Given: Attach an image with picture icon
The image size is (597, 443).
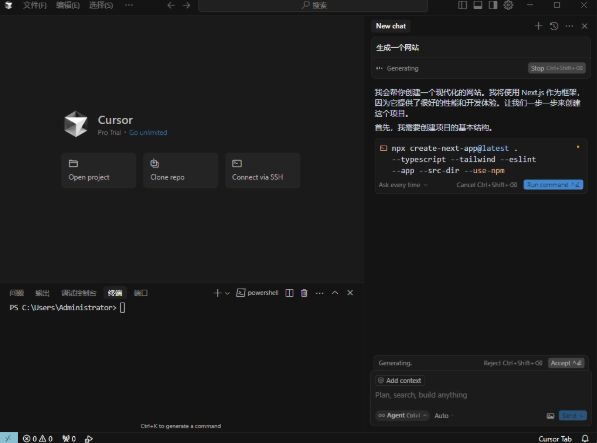Looking at the screenshot, I should point(550,416).
